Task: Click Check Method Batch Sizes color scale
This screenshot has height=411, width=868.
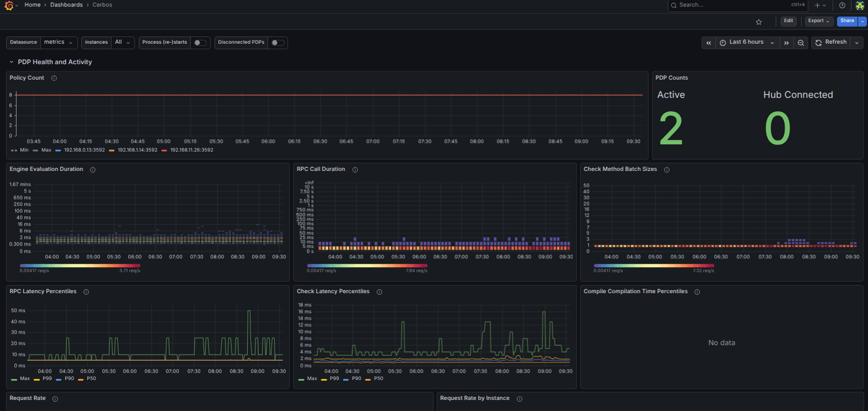Action: click(x=654, y=266)
